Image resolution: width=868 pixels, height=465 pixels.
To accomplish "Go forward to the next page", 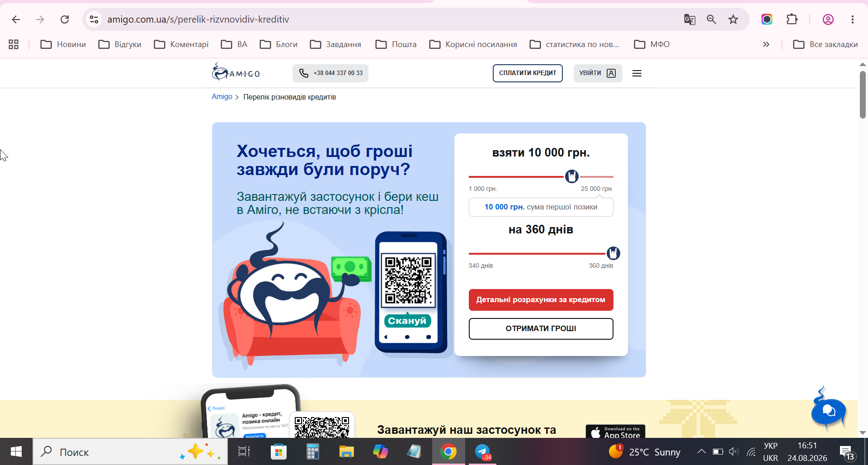I will tap(40, 19).
